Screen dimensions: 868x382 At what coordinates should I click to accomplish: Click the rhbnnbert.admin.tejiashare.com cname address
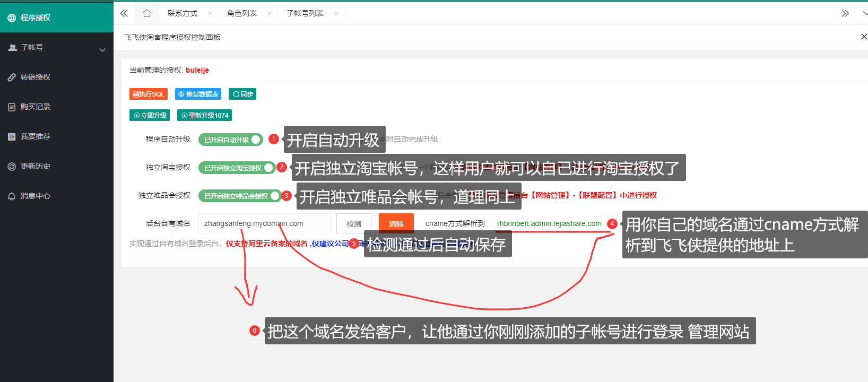pyautogui.click(x=549, y=223)
